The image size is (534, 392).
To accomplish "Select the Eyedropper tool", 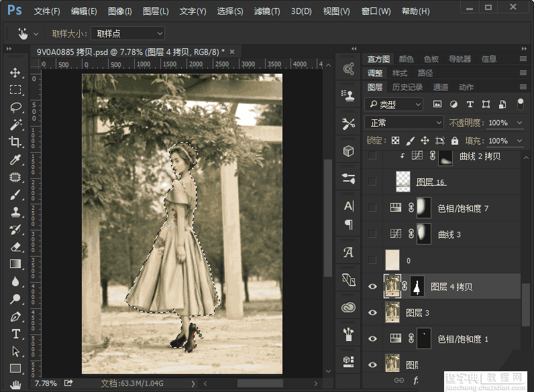I will click(15, 159).
